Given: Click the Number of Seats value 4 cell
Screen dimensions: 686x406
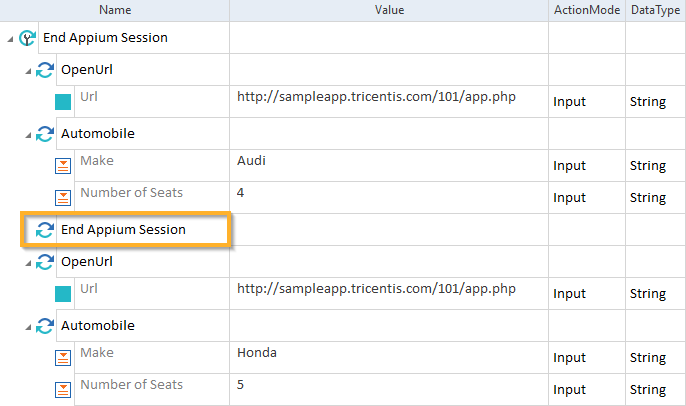Looking at the screenshot, I should click(x=241, y=193).
